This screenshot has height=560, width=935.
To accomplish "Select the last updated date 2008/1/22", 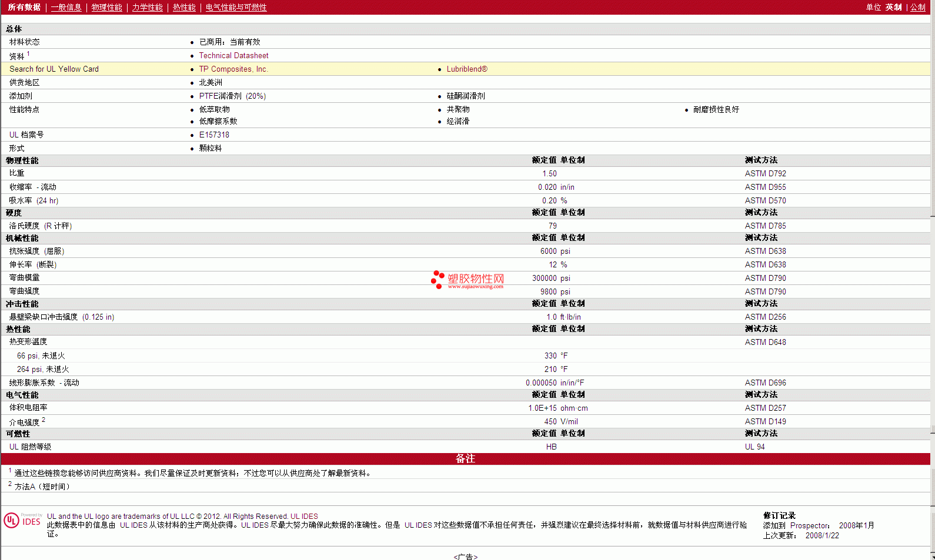I will tap(822, 536).
